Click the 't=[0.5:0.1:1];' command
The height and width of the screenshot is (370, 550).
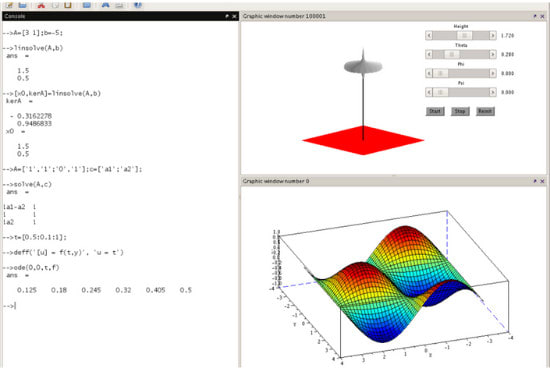click(x=34, y=237)
